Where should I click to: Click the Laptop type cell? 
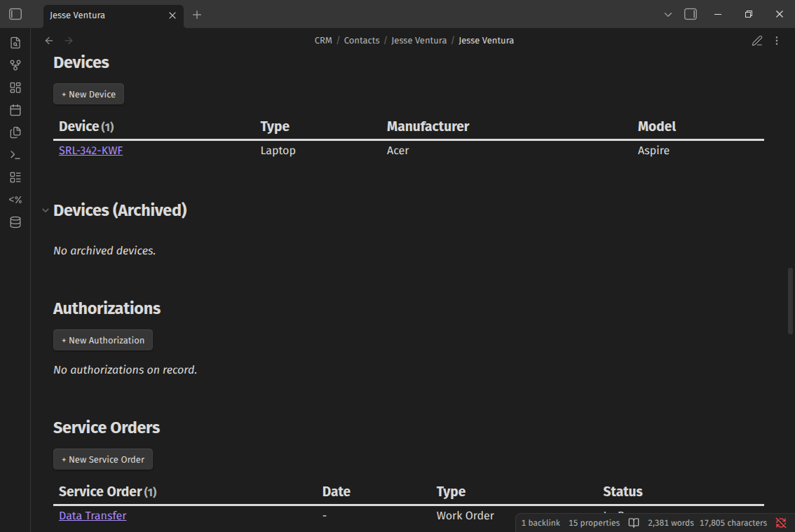(x=278, y=151)
